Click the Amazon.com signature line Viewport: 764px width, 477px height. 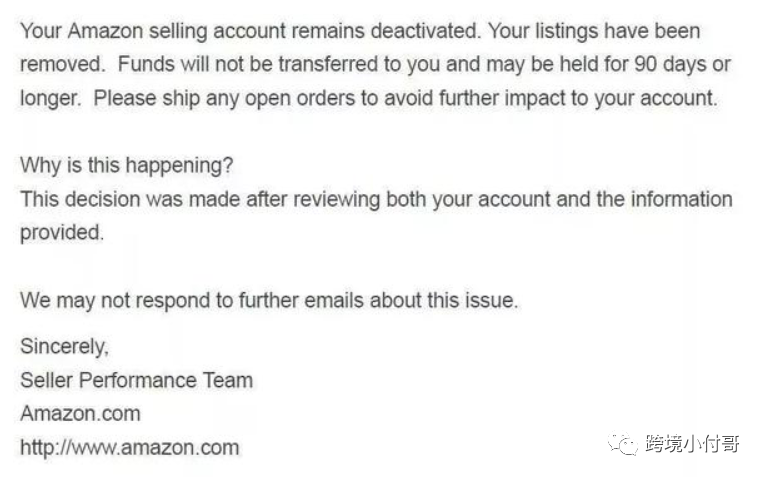(x=80, y=414)
